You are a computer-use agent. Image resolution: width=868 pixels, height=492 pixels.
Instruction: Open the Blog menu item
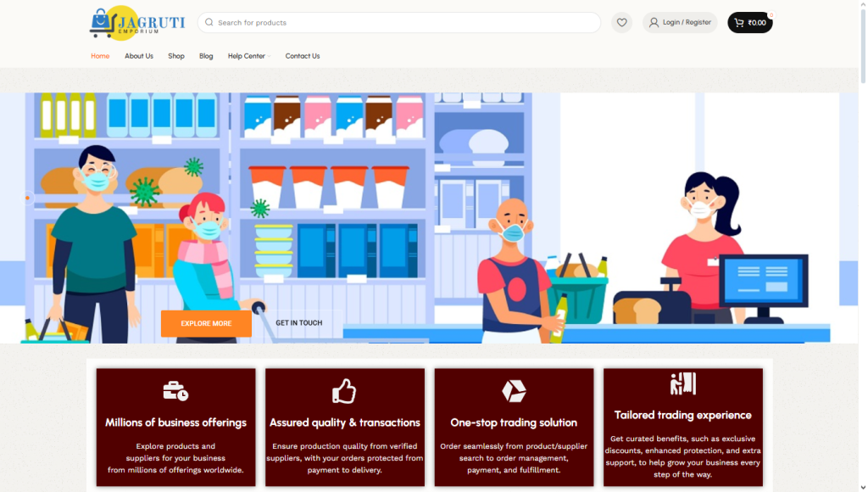206,56
